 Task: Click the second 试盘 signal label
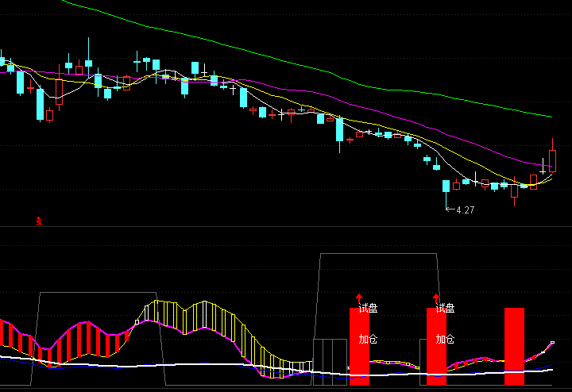[445, 308]
